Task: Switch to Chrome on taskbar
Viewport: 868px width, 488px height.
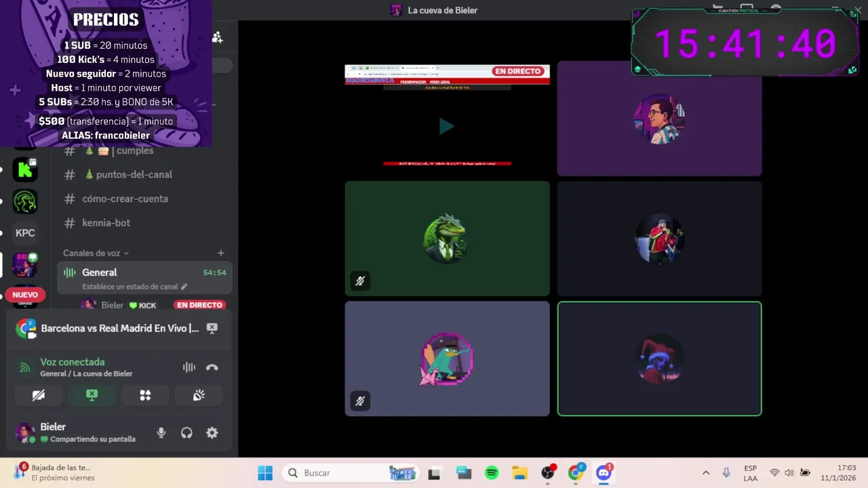Action: pos(576,472)
